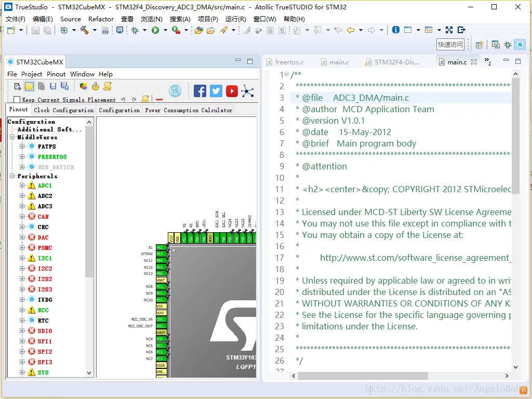Expand the ADC3 peripheral tree node
Viewport: 532px width, 399px height.
(22, 206)
